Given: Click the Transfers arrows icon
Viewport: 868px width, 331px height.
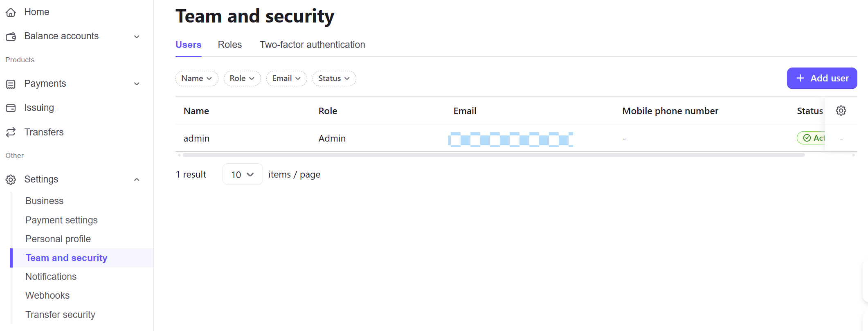Looking at the screenshot, I should (x=11, y=132).
